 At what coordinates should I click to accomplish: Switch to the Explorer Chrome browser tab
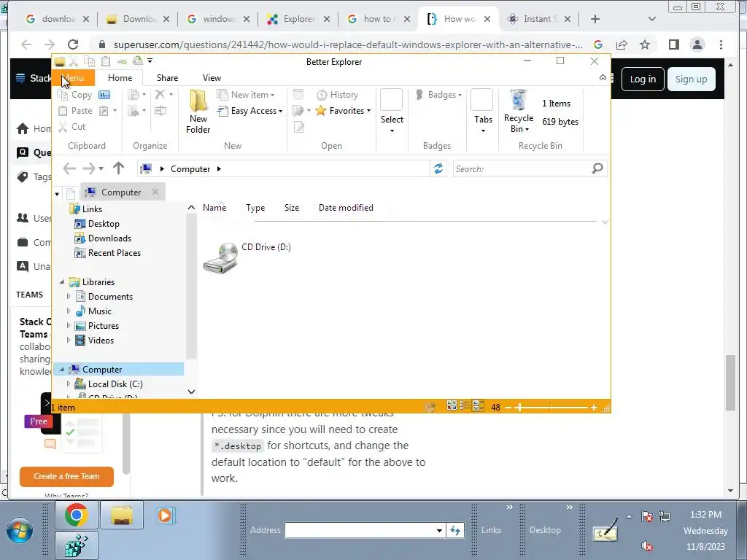pos(298,19)
